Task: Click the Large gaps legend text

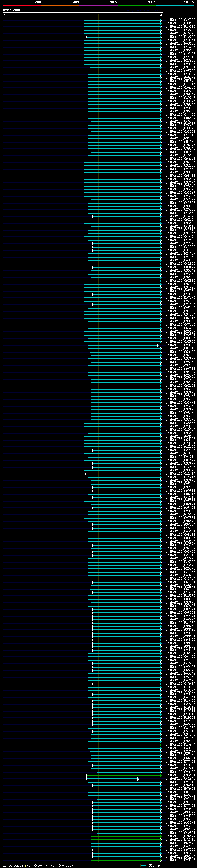Action: [38, 865]
